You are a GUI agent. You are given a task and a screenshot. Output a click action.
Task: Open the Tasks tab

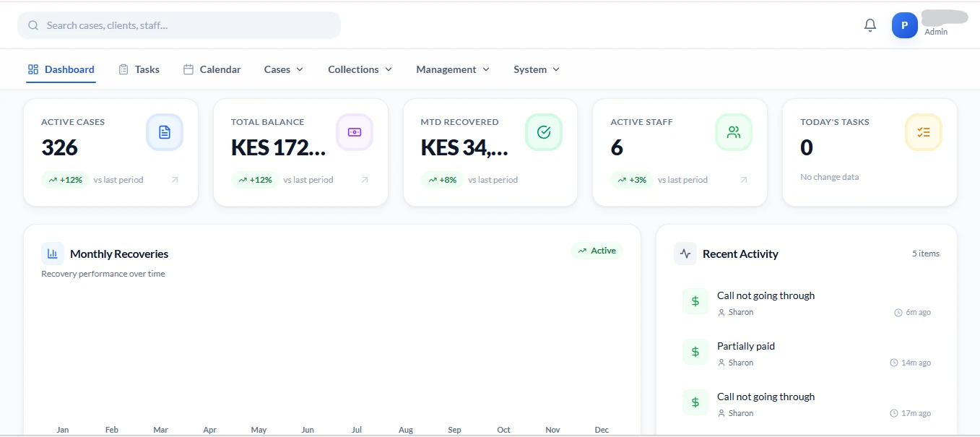point(139,69)
